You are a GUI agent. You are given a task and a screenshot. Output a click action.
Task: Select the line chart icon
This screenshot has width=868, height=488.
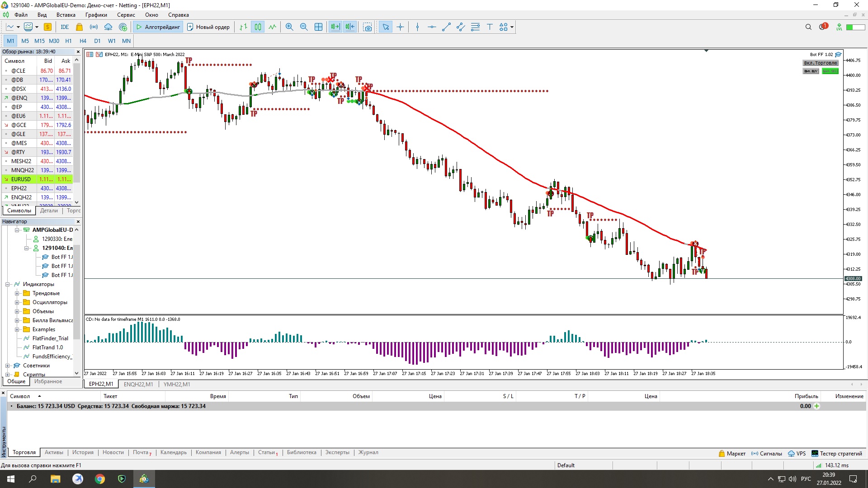(x=272, y=27)
